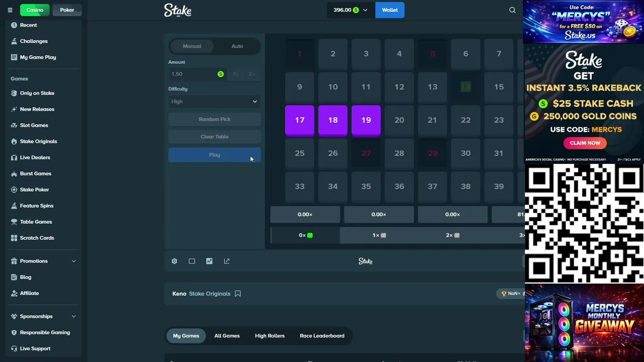Select Keno tile number 36
The image size is (644, 362).
399,187
